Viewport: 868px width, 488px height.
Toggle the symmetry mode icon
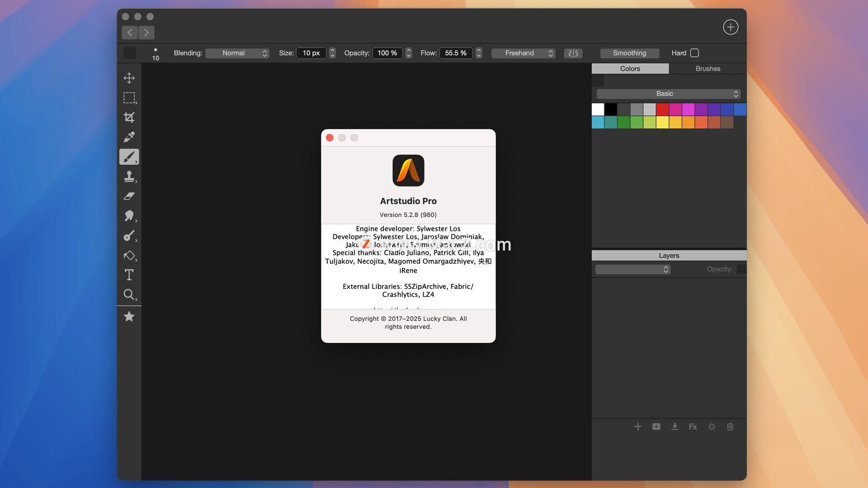point(573,53)
